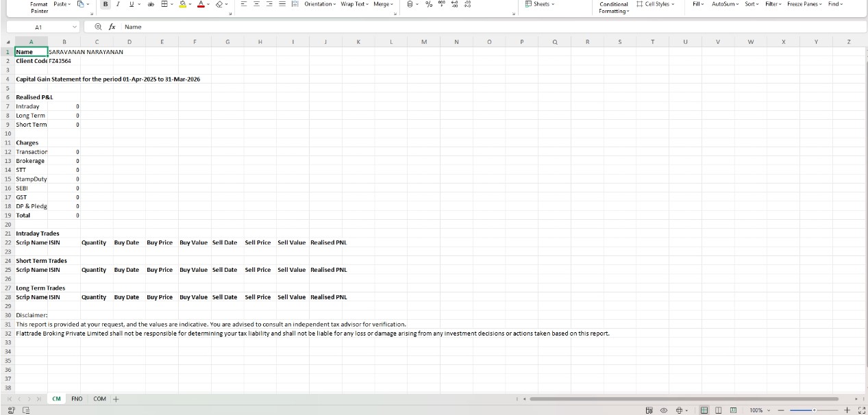
Task: Center align text horizontally
Action: point(257,4)
